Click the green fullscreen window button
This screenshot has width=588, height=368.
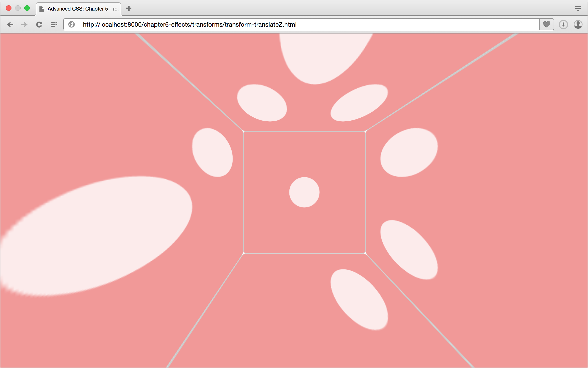[27, 8]
